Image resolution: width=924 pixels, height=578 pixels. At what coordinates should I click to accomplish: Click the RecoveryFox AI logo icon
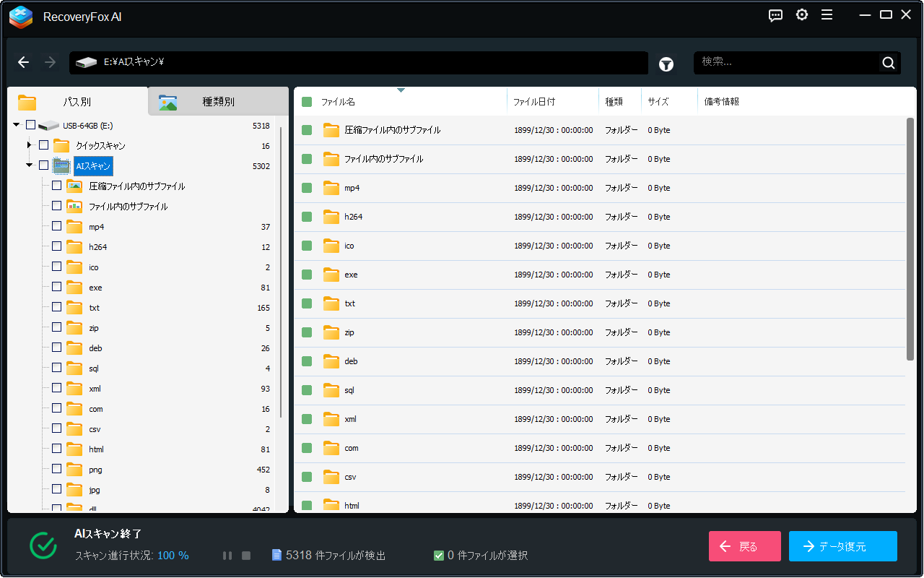point(21,17)
